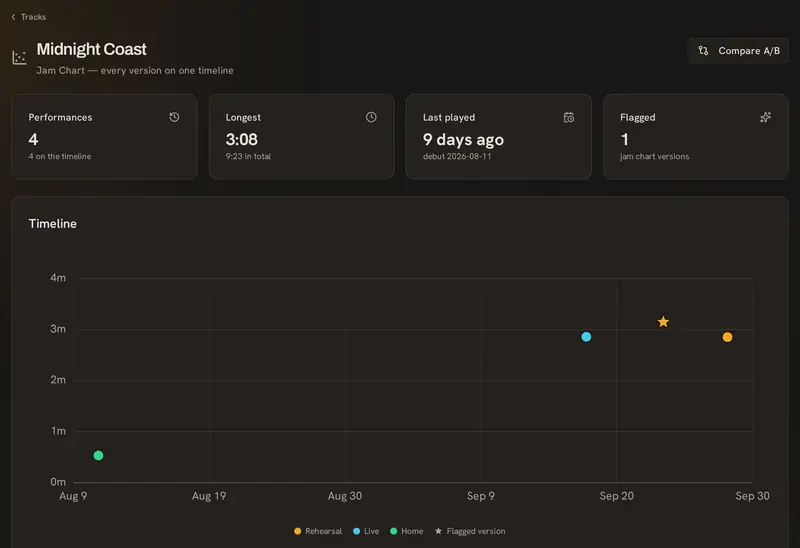The width and height of the screenshot is (800, 548).
Task: Click the 2m axis label
Action: point(58,380)
